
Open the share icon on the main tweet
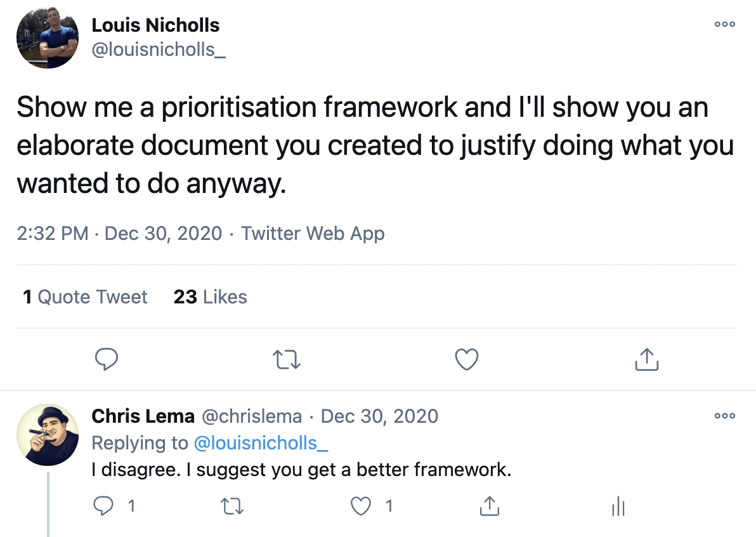tap(646, 359)
